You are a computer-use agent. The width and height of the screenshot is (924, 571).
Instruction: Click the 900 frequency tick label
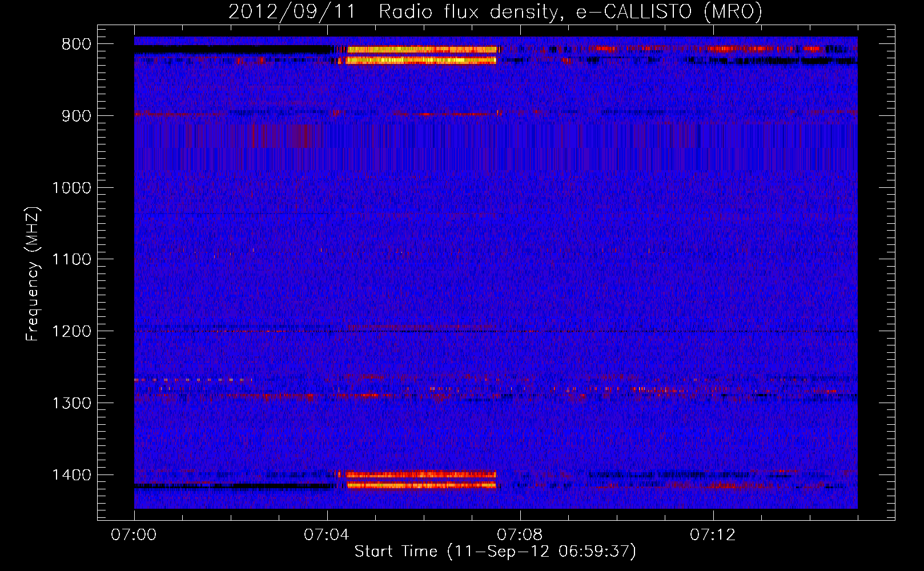pos(76,116)
